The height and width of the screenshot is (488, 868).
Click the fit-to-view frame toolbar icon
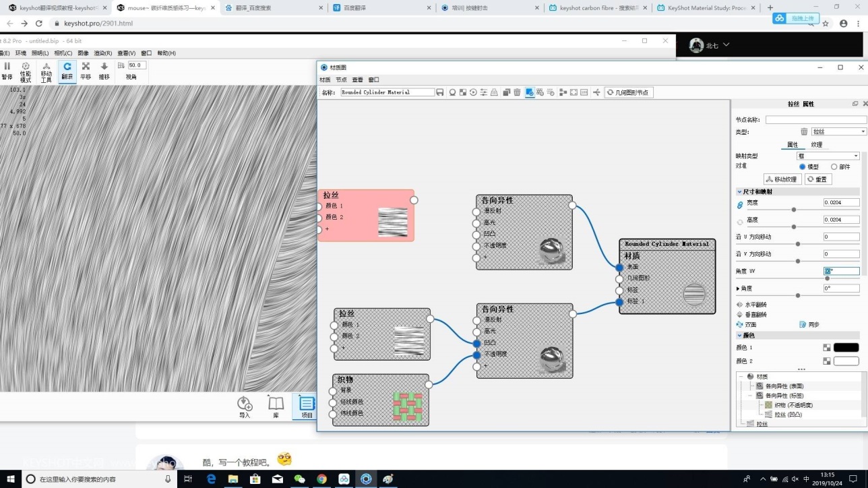(x=573, y=92)
